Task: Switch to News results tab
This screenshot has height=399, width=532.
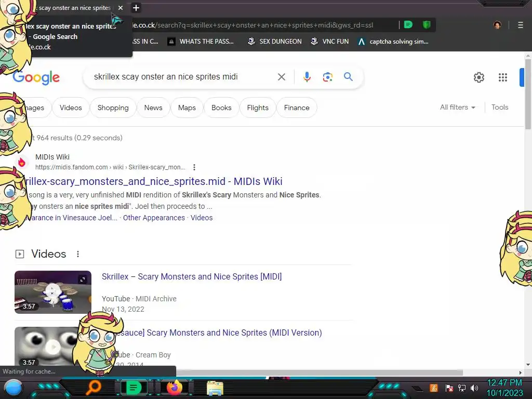Action: [153, 108]
